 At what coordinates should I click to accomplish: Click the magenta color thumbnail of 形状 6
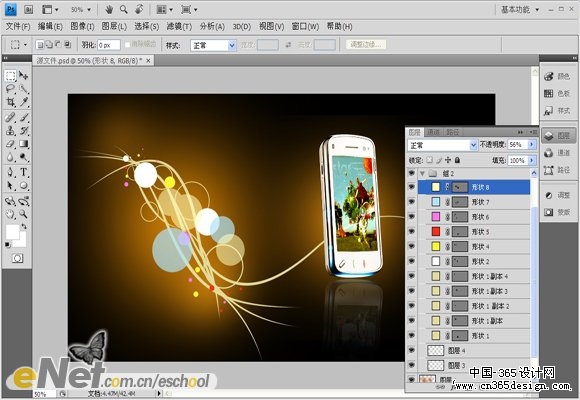click(x=436, y=216)
